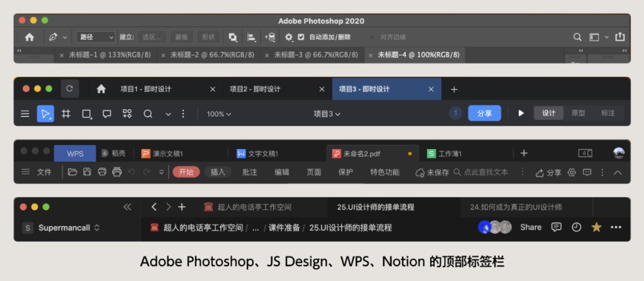Image resolution: width=644 pixels, height=281 pixels.
Task: Click the 选区... button in Photoshop
Action: pos(151,37)
